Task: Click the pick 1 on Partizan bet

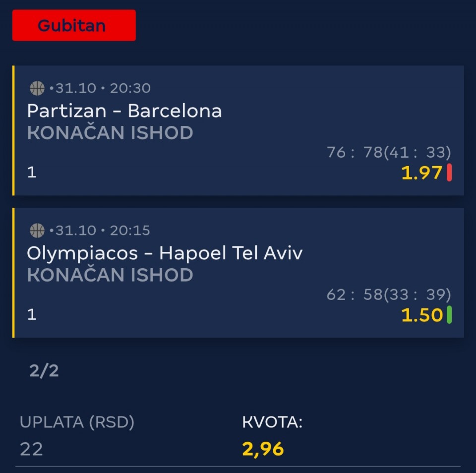Action: (x=32, y=172)
